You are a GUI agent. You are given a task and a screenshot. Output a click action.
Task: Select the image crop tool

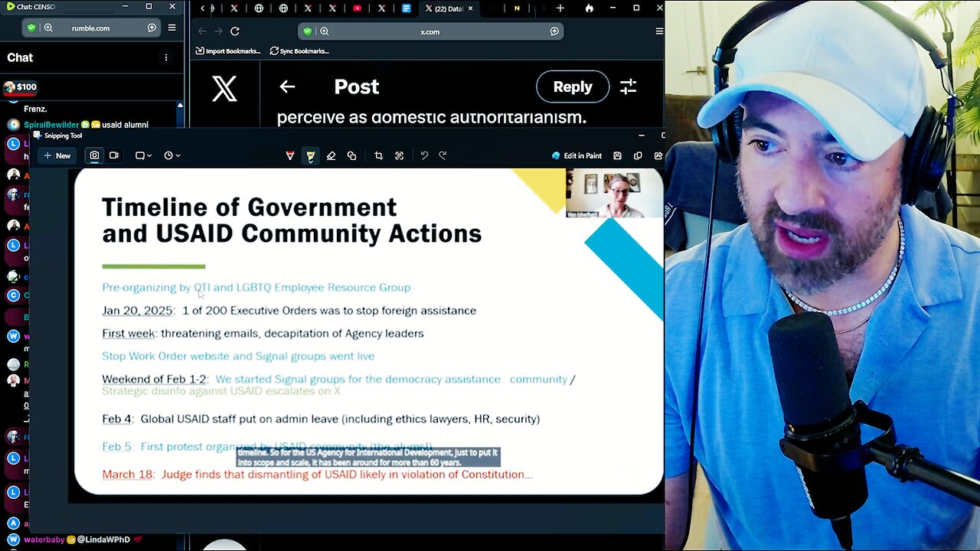tap(378, 155)
